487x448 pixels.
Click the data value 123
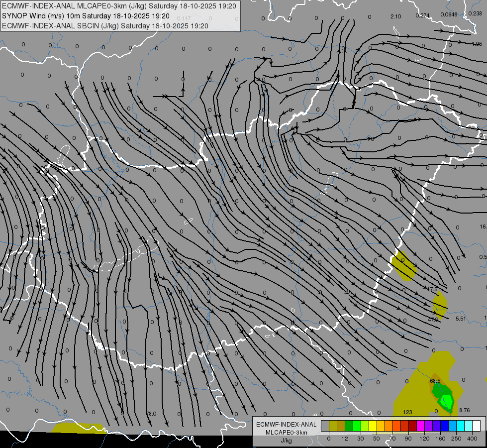(x=407, y=412)
